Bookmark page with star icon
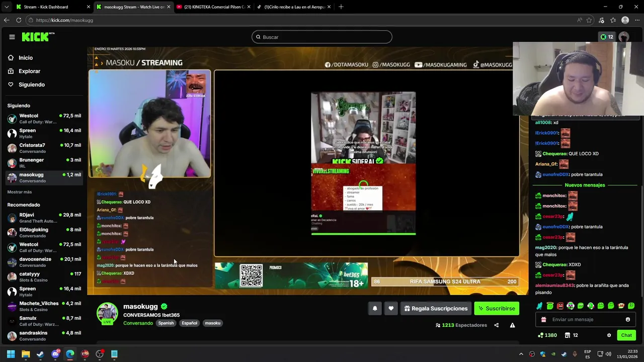Screen dimensions: 644x362 pyautogui.click(x=589, y=20)
